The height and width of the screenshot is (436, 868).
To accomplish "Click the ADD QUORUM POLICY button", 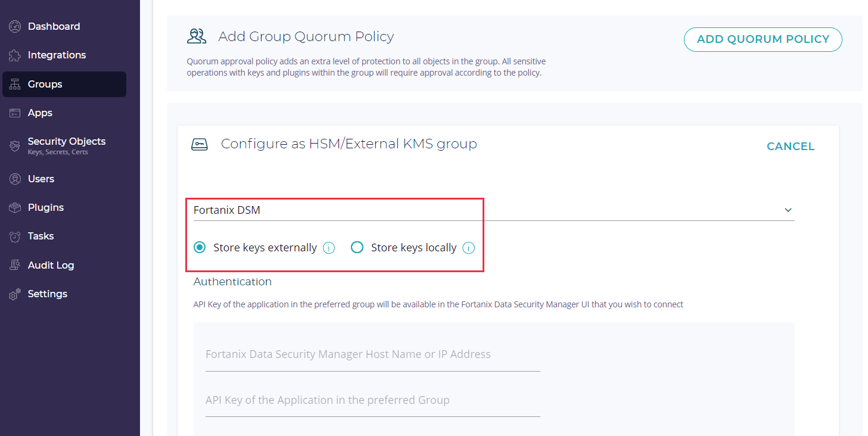I will click(x=763, y=39).
